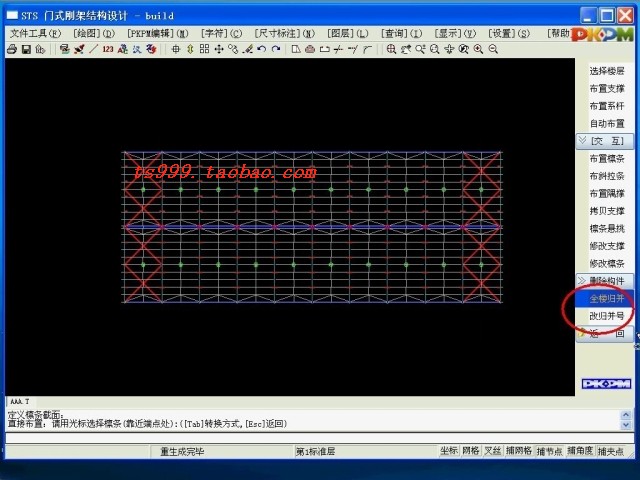The width and height of the screenshot is (640, 480).
Task: Open the [图层](L) menu
Action: pos(348,33)
